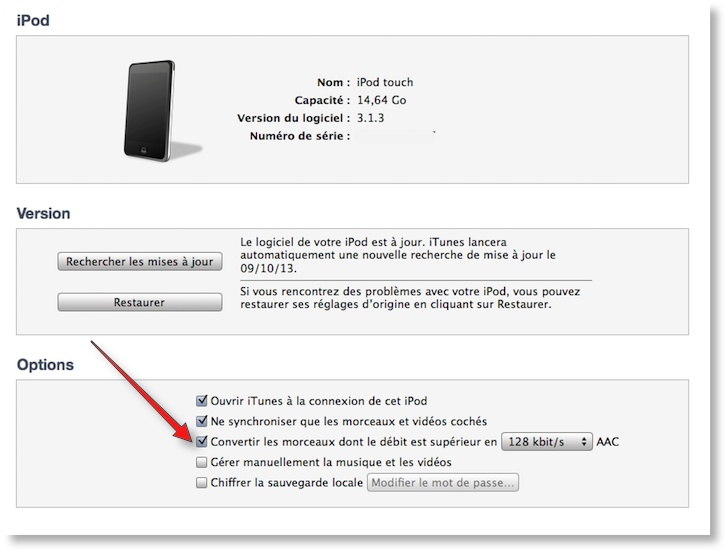Click the iPod touch name value
Viewport: 727px width, 553px height.
[x=385, y=82]
